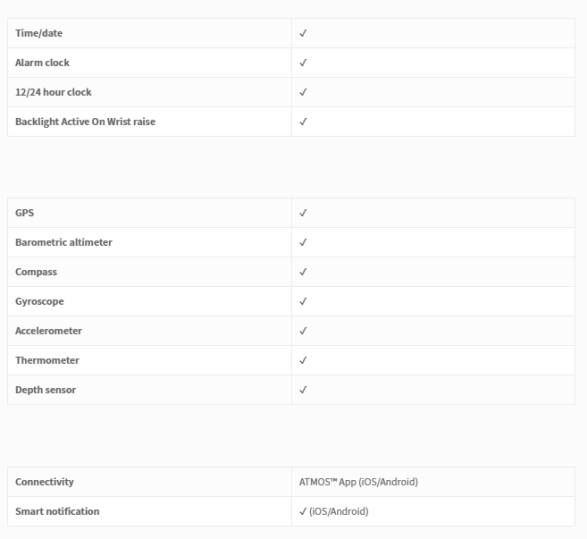
Task: Select the Connectivity row label
Action: point(45,482)
